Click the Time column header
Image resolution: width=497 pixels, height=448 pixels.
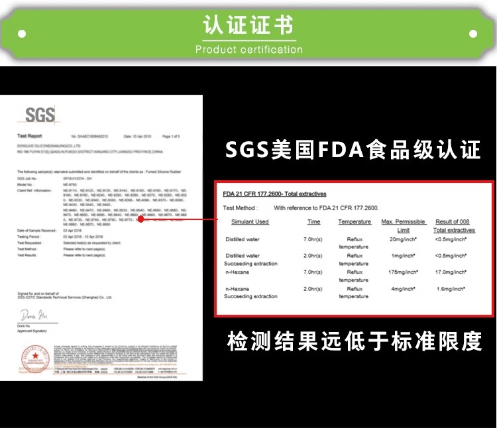click(314, 221)
